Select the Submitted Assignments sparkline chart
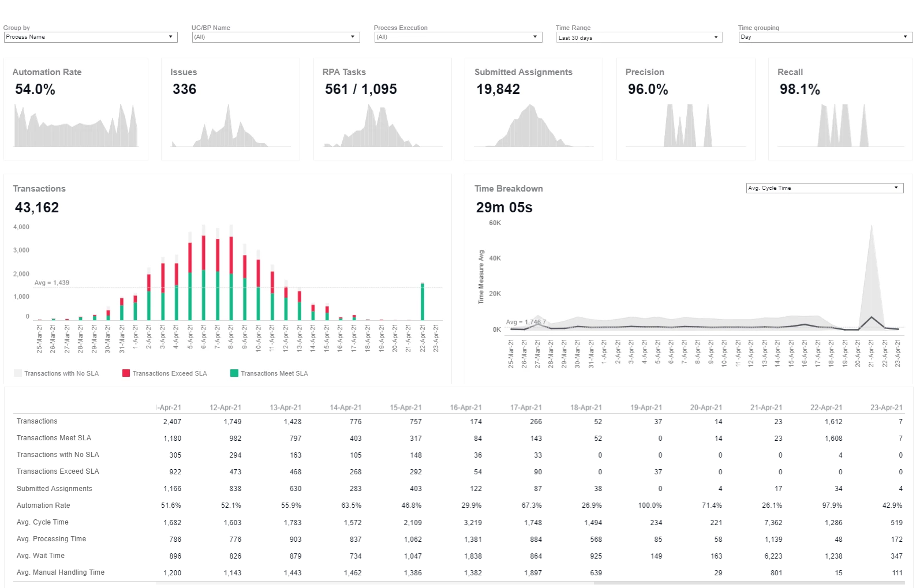The image size is (916, 588). [534, 125]
